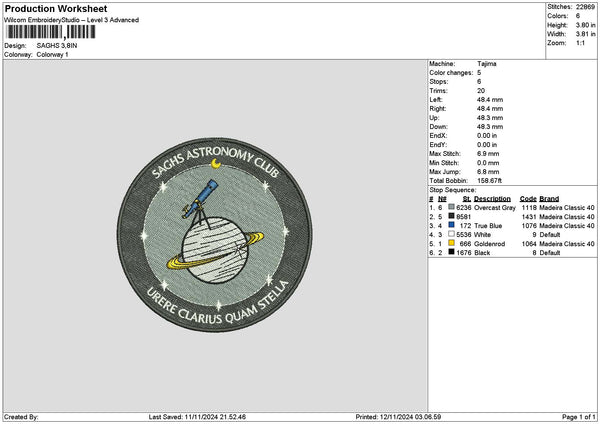Click the Max Stitch value '6.9 mm'
The width and height of the screenshot is (600, 424).
(488, 153)
